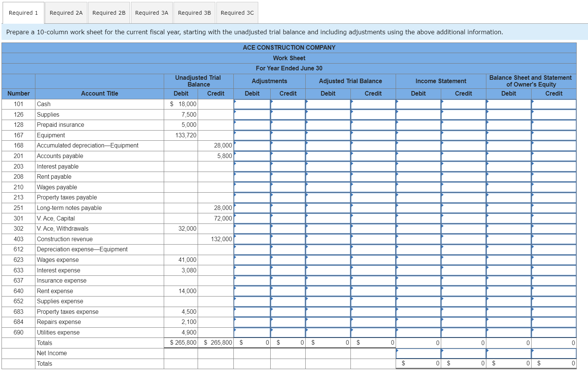
Task: Select Cash row Adjustments Credit cell
Action: (288, 104)
